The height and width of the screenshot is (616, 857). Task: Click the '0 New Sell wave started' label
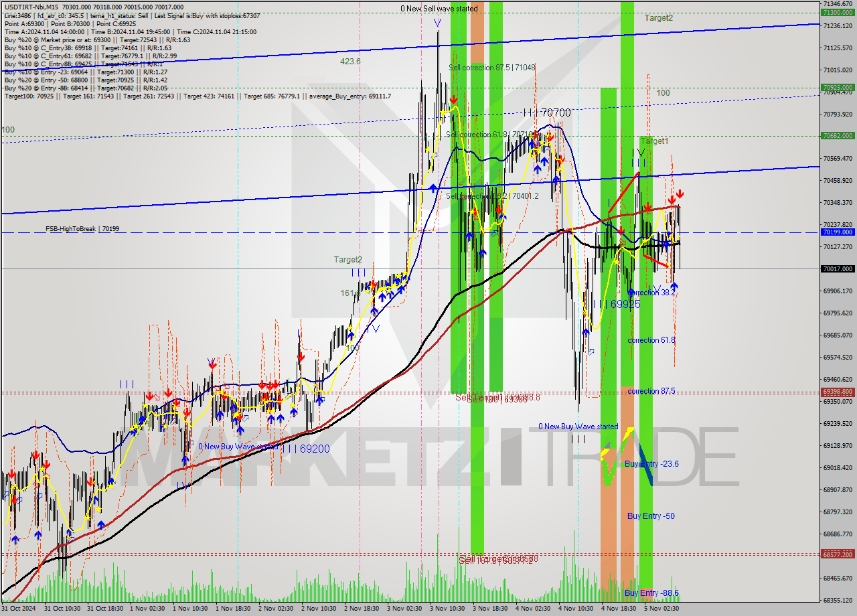[439, 9]
